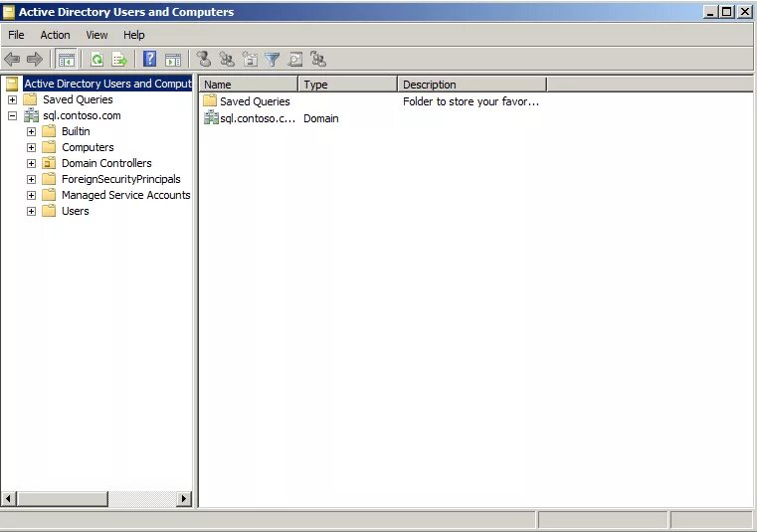Collapse sql.contoso.com tree node

[13, 116]
